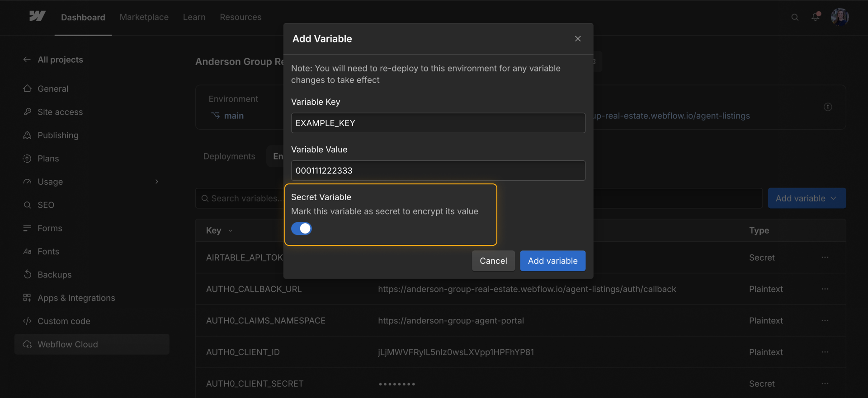Click the AUTH0_CLIENT_ID value jLjMWVFRyIL5nlz0wsLXVpp1HPFhYP81

click(x=456, y=352)
